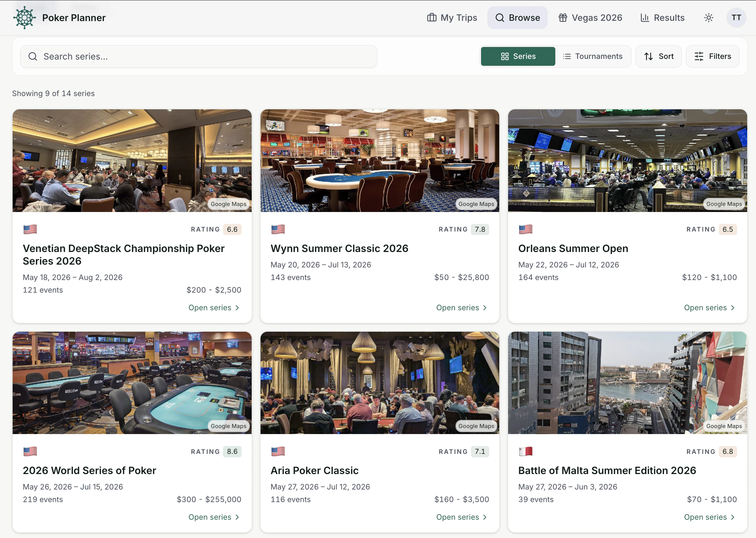Click the chevron beside Venetian Open series
This screenshot has height=538, width=756.
[237, 308]
